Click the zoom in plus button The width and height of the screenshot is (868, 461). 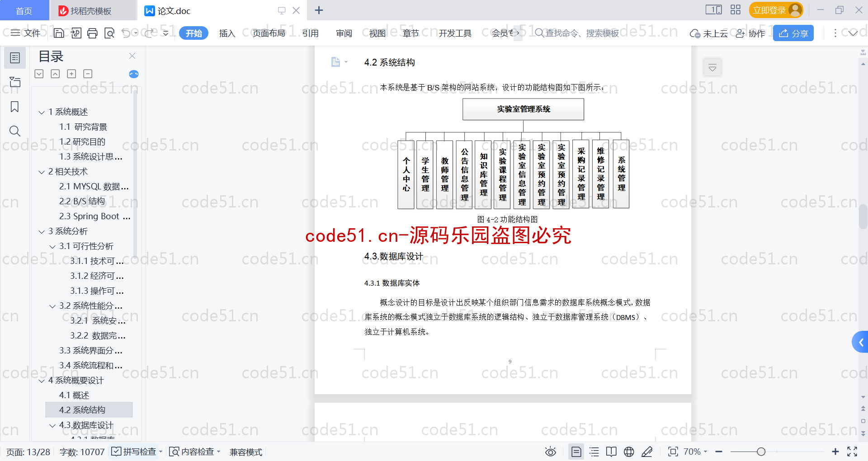click(835, 452)
